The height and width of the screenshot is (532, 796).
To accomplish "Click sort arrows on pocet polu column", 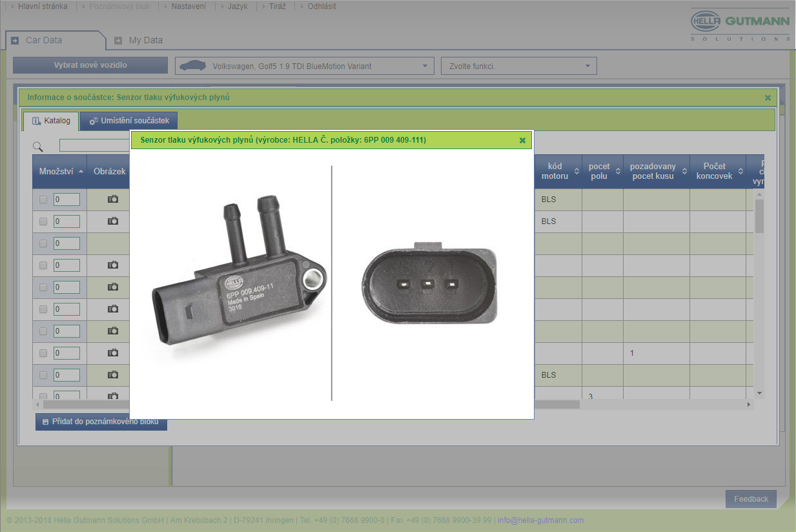I will coord(618,171).
